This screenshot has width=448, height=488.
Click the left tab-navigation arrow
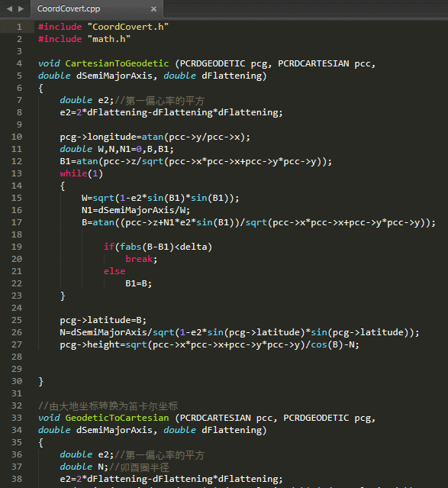click(x=10, y=8)
